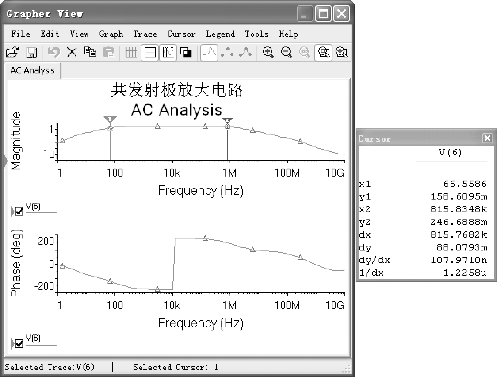Image resolution: width=497 pixels, height=377 pixels.
Task: Close the Cursor data panel
Action: click(x=487, y=138)
